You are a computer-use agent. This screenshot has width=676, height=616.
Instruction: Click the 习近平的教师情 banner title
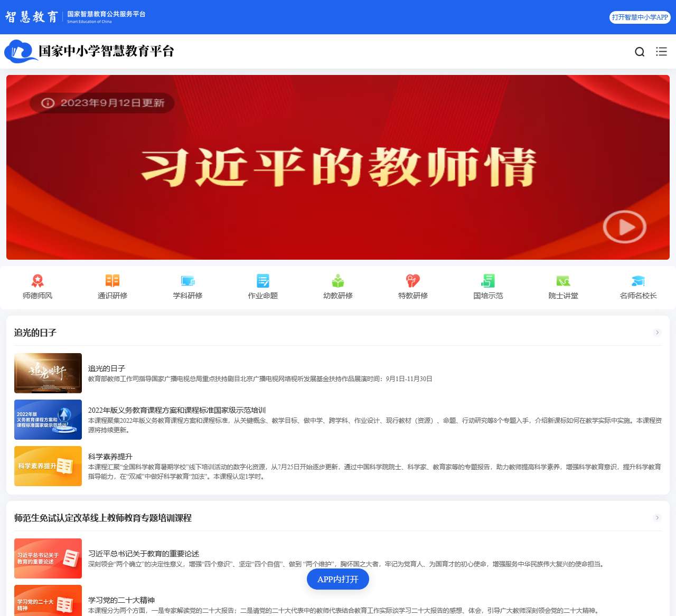tap(339, 166)
